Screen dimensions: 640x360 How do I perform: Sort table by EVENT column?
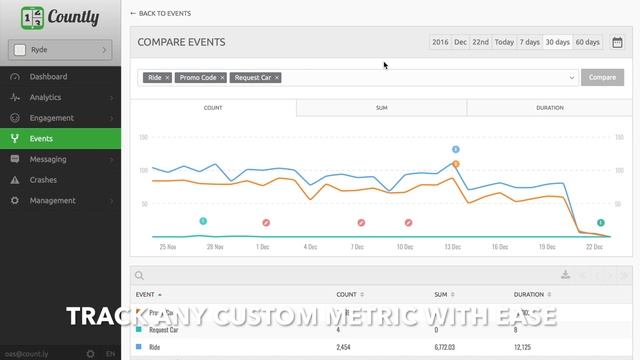[x=149, y=294]
